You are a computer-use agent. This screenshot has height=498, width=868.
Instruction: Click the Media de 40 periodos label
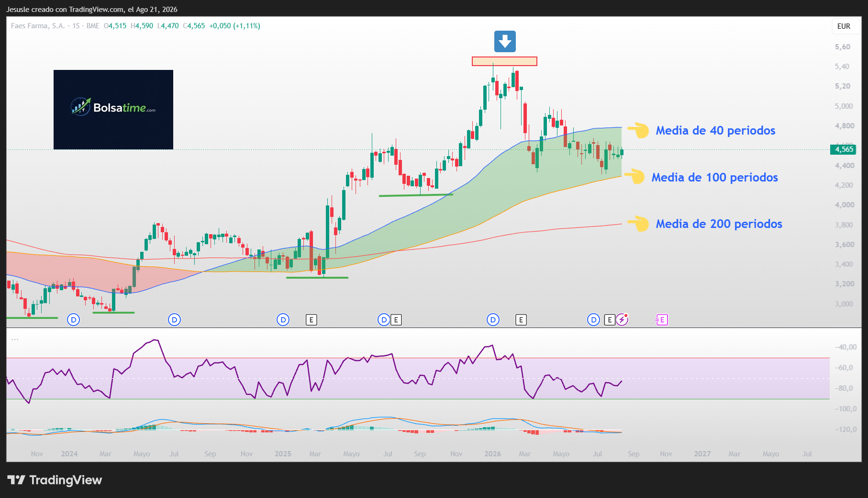tap(715, 130)
